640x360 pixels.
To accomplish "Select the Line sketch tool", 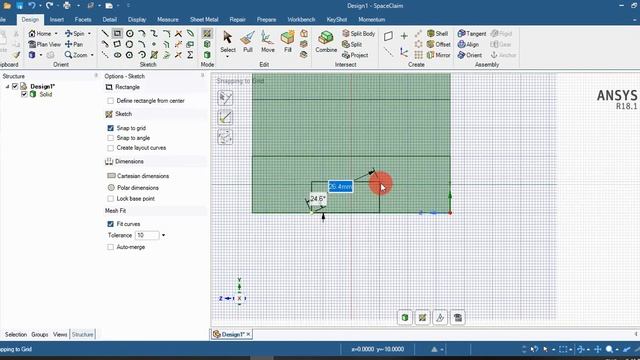I will 105,33.
